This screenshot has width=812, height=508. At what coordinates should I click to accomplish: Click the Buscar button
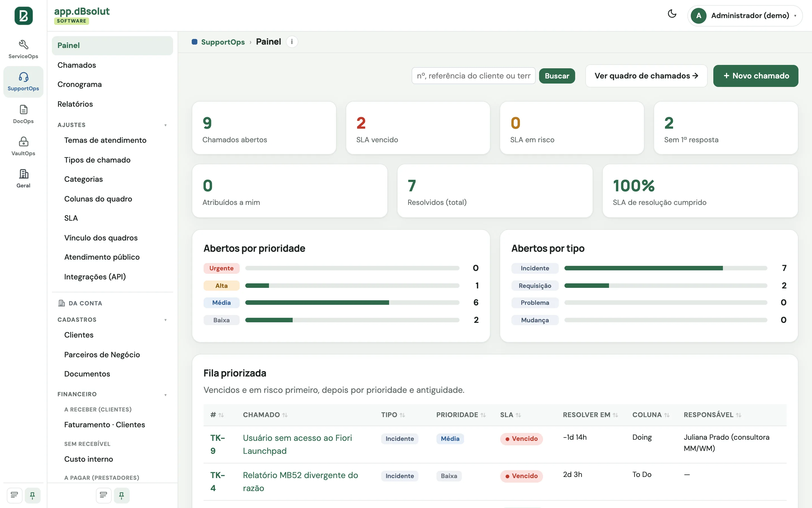point(557,76)
